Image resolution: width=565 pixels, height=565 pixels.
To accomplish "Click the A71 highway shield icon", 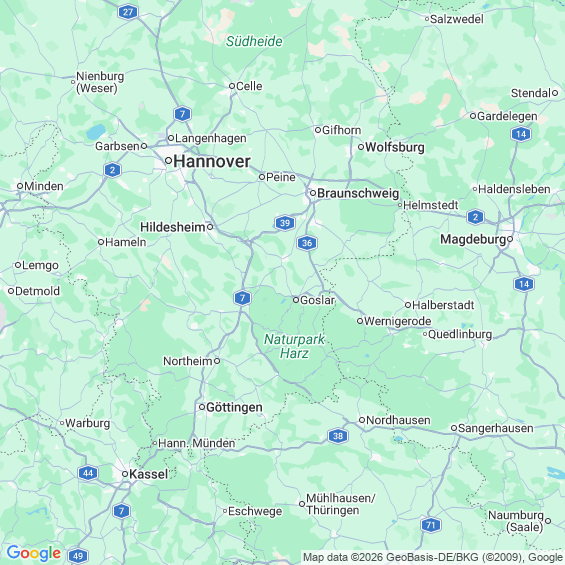I will click(x=431, y=525).
